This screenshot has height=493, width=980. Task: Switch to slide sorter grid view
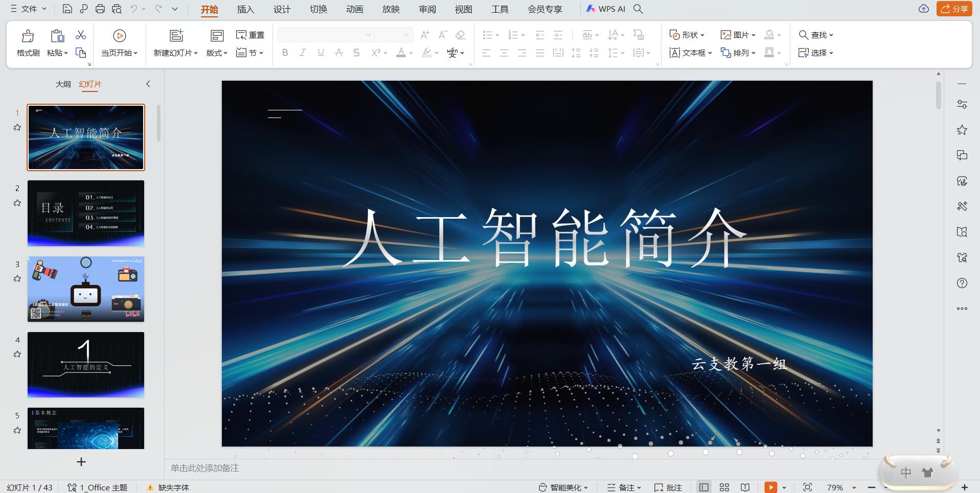click(724, 487)
